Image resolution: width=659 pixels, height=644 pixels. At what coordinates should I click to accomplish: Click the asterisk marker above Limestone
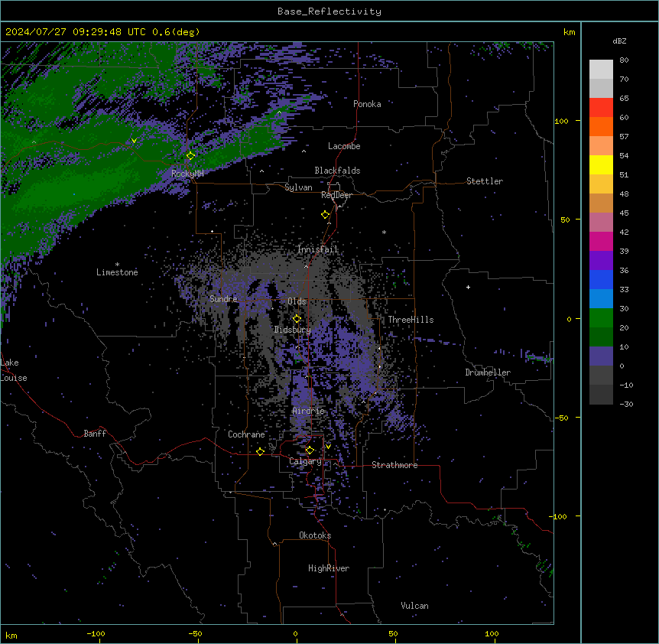(x=117, y=265)
